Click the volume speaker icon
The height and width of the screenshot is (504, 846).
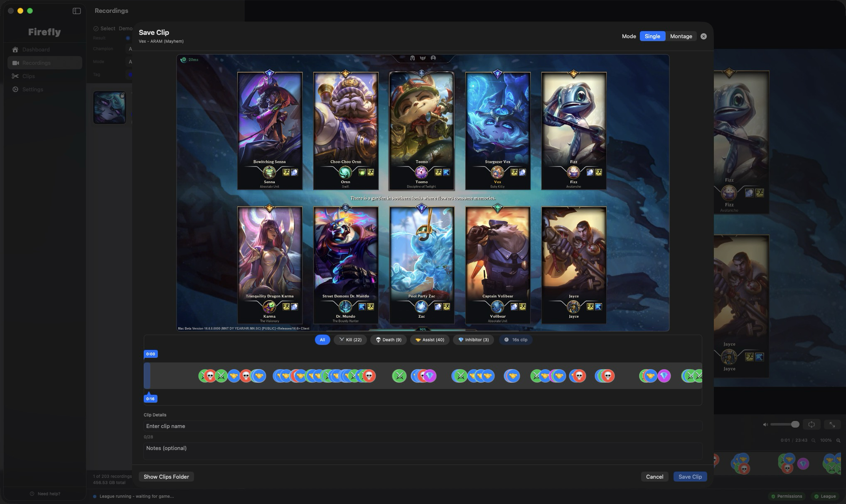765,424
